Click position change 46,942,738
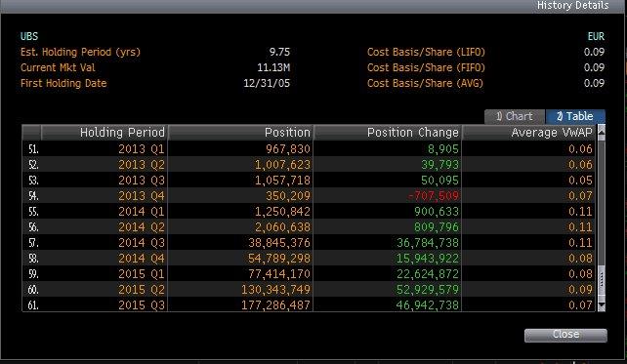 tap(428, 304)
